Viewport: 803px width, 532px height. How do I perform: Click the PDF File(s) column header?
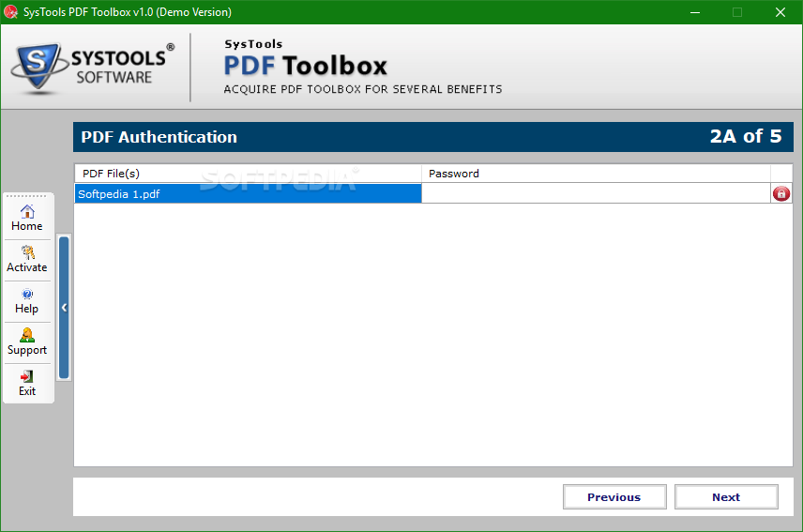pos(248,174)
